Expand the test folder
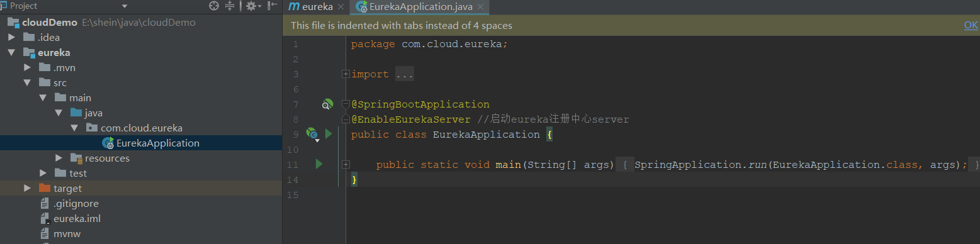Viewport: 980px width, 244px height. 43,173
